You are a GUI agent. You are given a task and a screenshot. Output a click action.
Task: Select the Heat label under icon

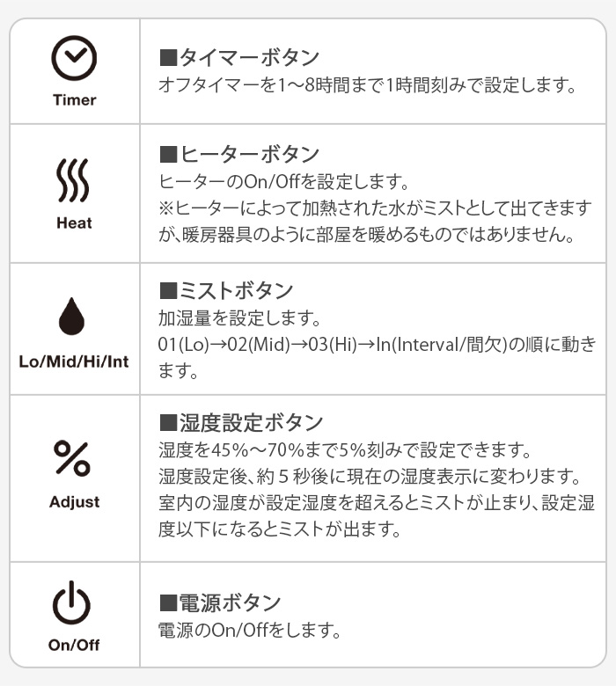pos(74,223)
